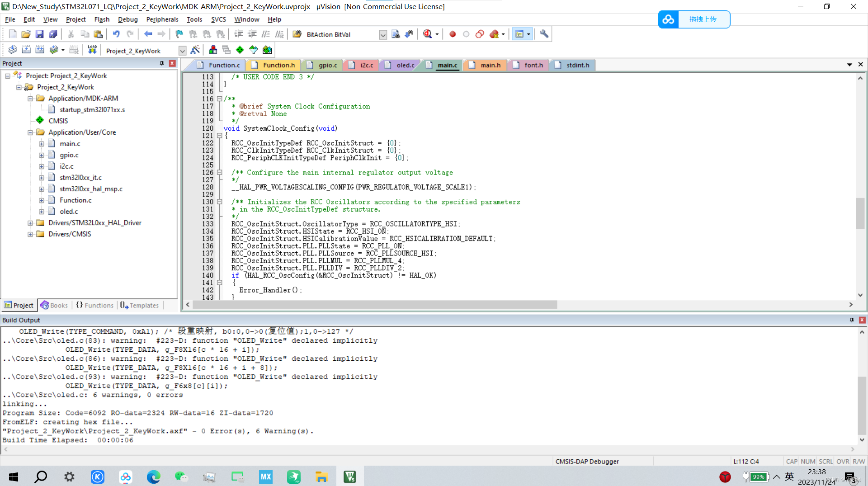Select the CMSIS component in project tree
This screenshot has height=486, width=868.
[58, 121]
